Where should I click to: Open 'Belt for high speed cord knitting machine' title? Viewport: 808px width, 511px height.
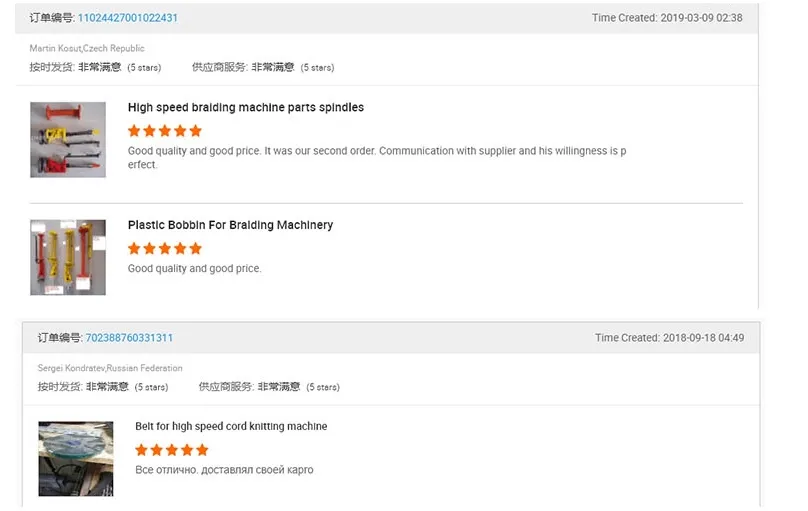(231, 426)
